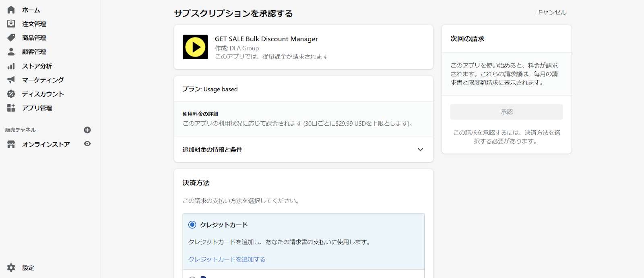Open 追加料金の情報と条件 section
This screenshot has height=278, width=644.
pyautogui.click(x=303, y=149)
